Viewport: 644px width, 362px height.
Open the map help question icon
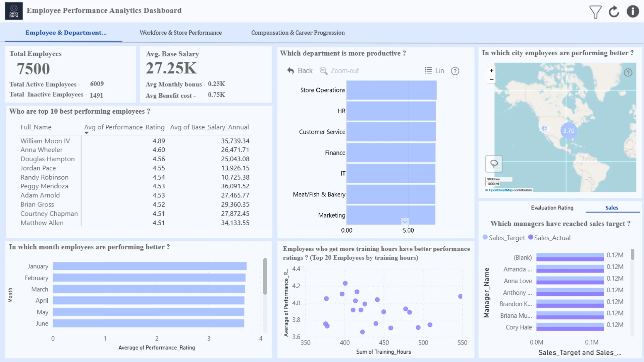(x=628, y=72)
